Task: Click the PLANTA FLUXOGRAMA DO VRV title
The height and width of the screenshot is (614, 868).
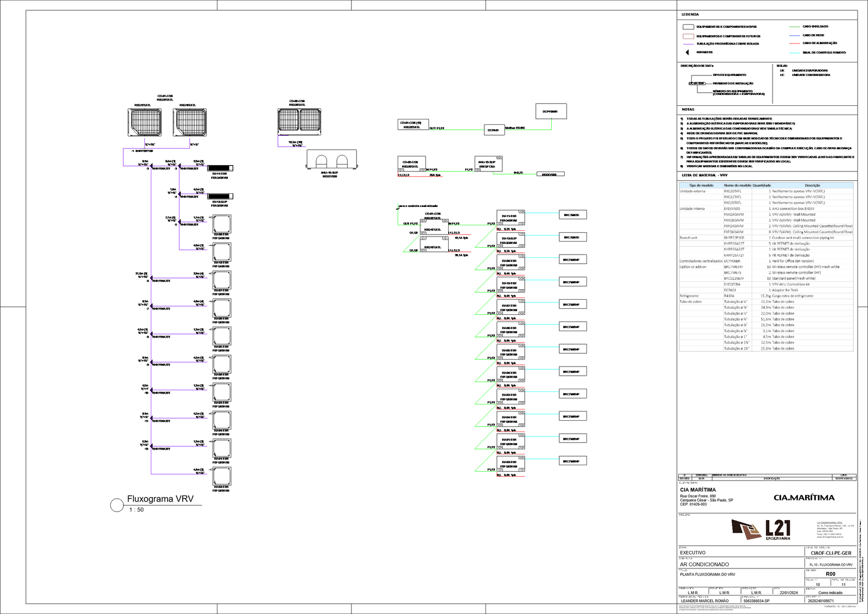Action: pos(707,574)
